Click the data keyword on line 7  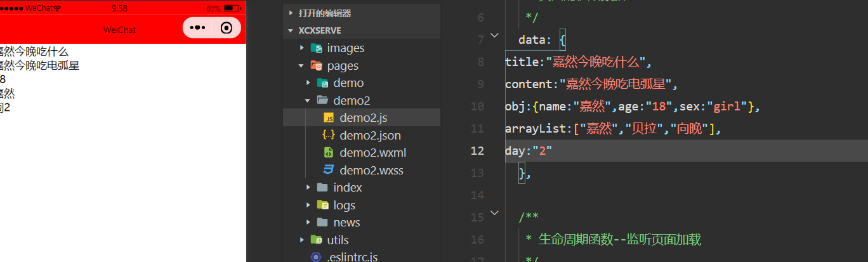pyautogui.click(x=532, y=39)
